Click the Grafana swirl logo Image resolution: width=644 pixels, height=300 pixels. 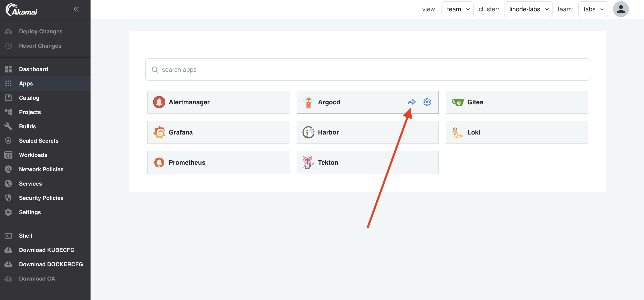(159, 132)
